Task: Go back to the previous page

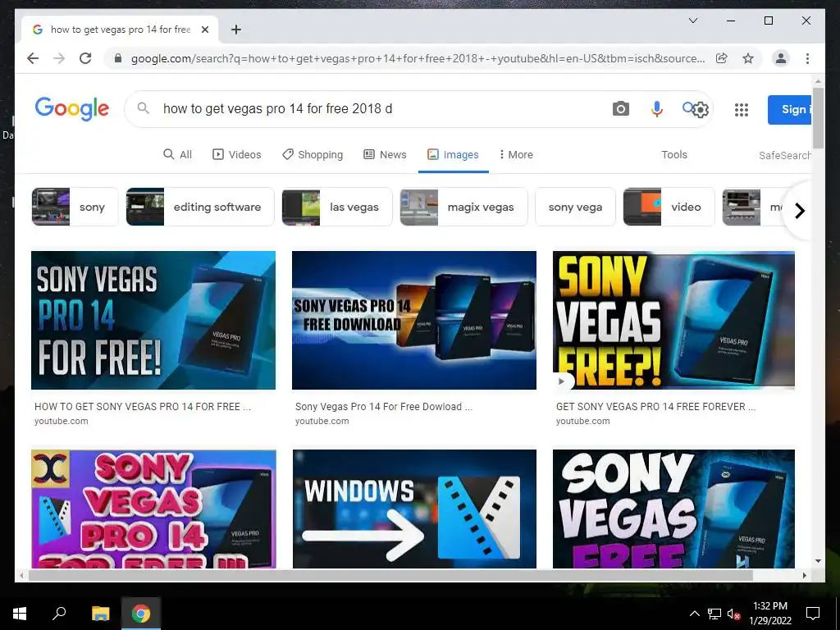Action: (x=33, y=58)
